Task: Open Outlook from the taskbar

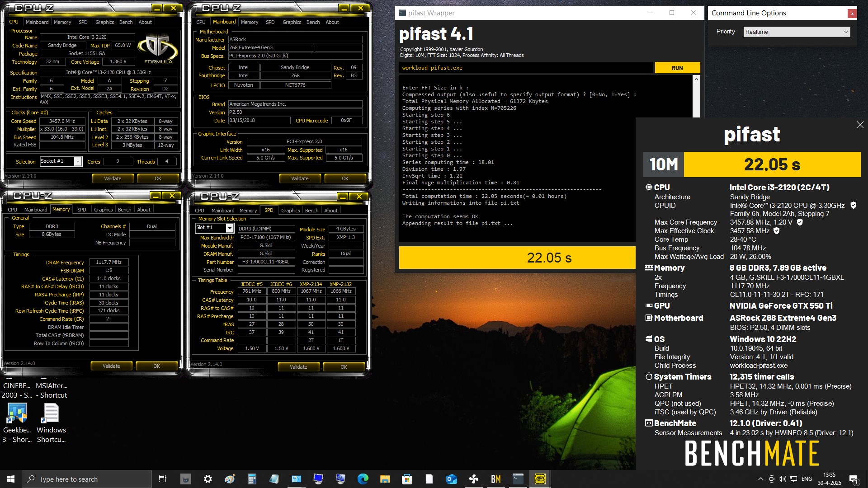Action: [x=451, y=479]
